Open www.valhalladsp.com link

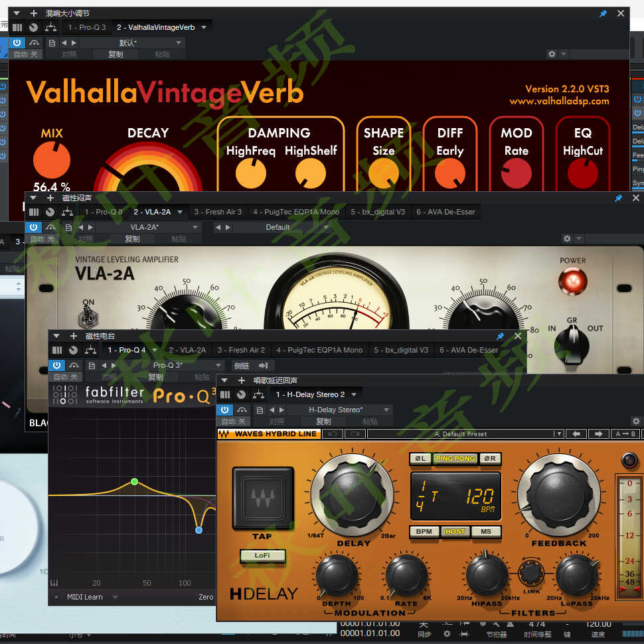(559, 101)
